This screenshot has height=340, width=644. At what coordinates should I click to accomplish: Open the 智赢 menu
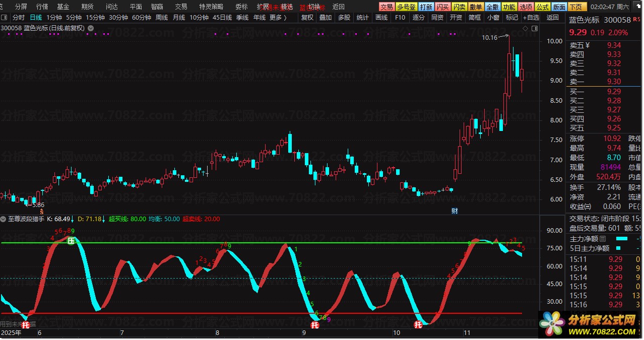[157, 7]
